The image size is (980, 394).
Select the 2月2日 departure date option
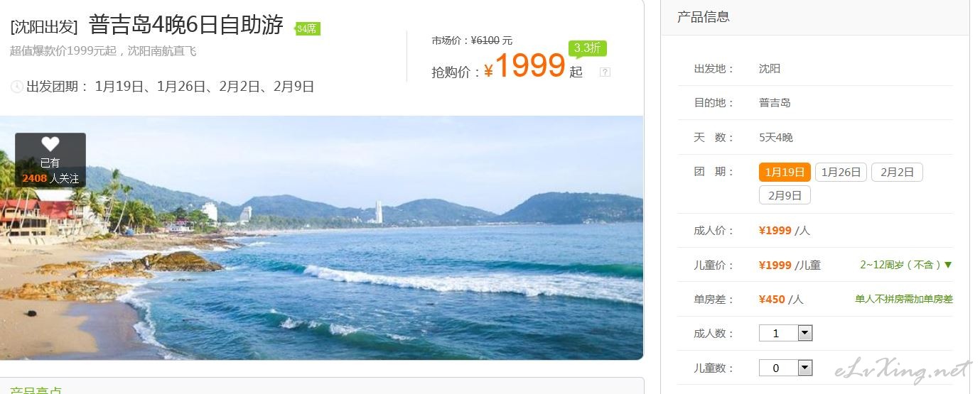pos(897,172)
